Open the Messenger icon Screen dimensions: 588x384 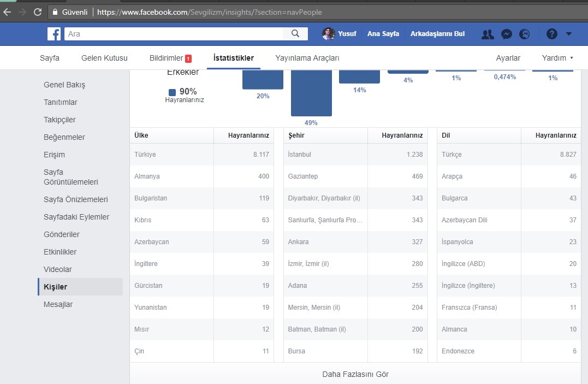coord(507,34)
